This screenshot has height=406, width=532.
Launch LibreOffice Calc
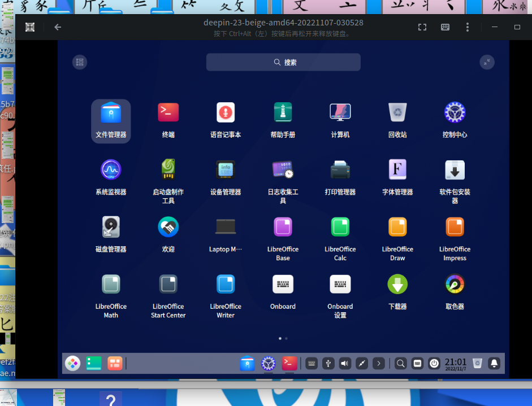point(340,227)
